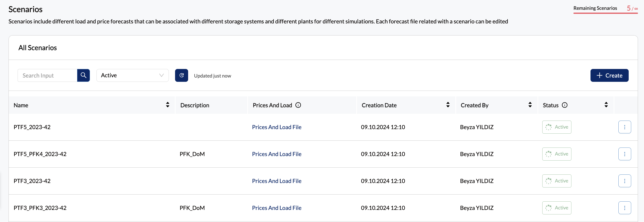Focus the Search Input text field

pos(47,76)
